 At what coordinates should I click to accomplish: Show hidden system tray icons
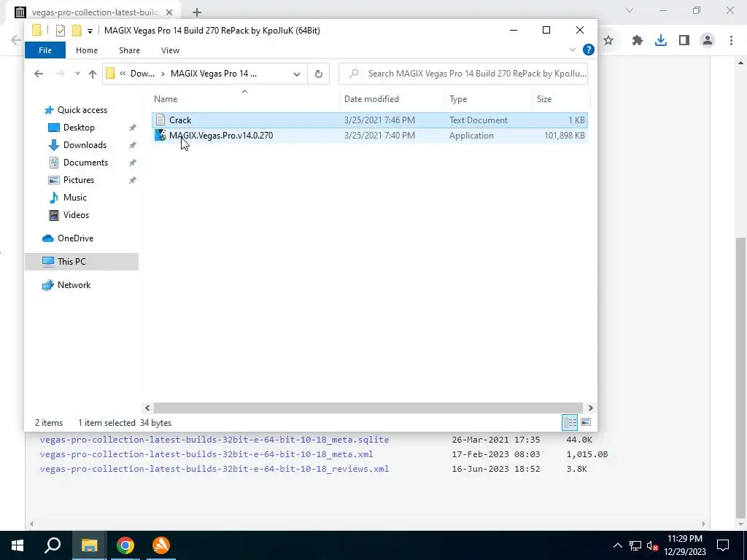click(617, 545)
